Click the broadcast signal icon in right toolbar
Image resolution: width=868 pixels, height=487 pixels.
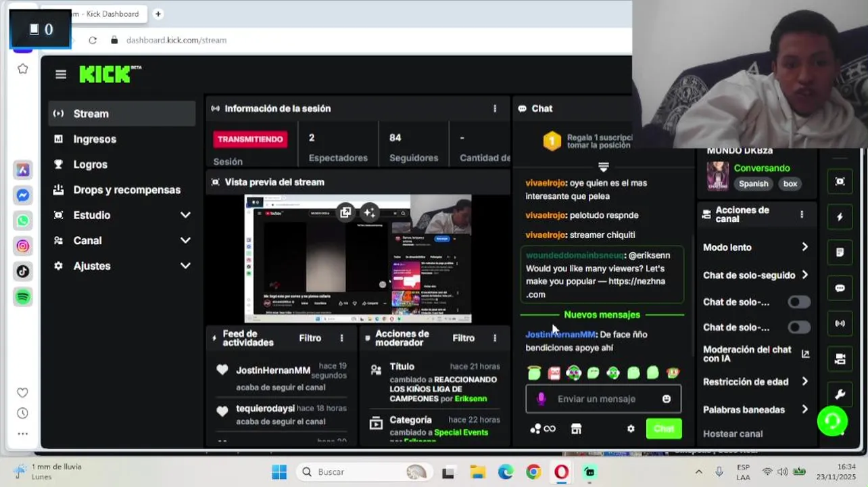[x=840, y=323]
